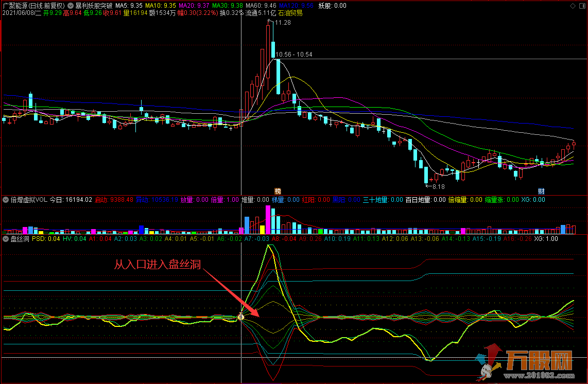This screenshot has width=588, height=384.
Task: Click the date 2021/06/08/二
Action: 22,13
